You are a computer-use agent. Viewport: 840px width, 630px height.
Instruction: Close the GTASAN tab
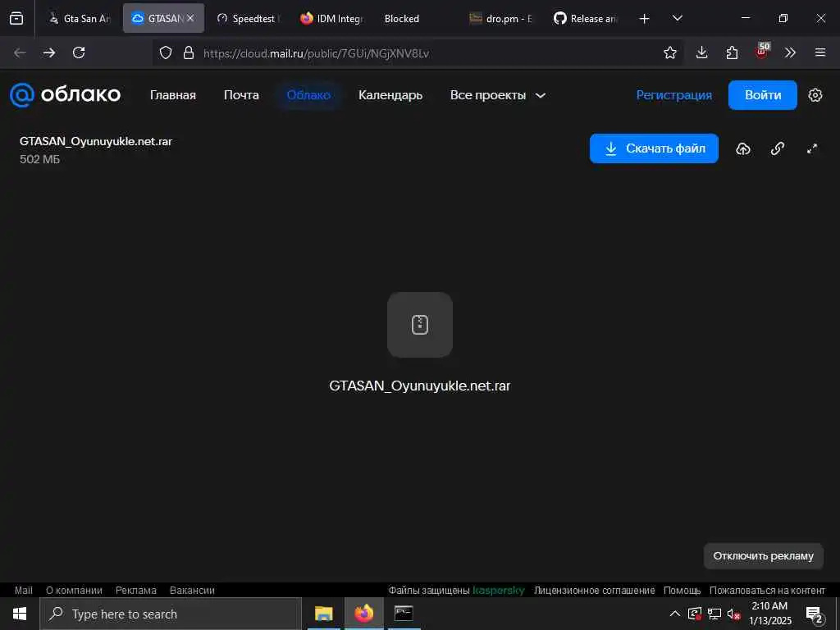click(190, 18)
